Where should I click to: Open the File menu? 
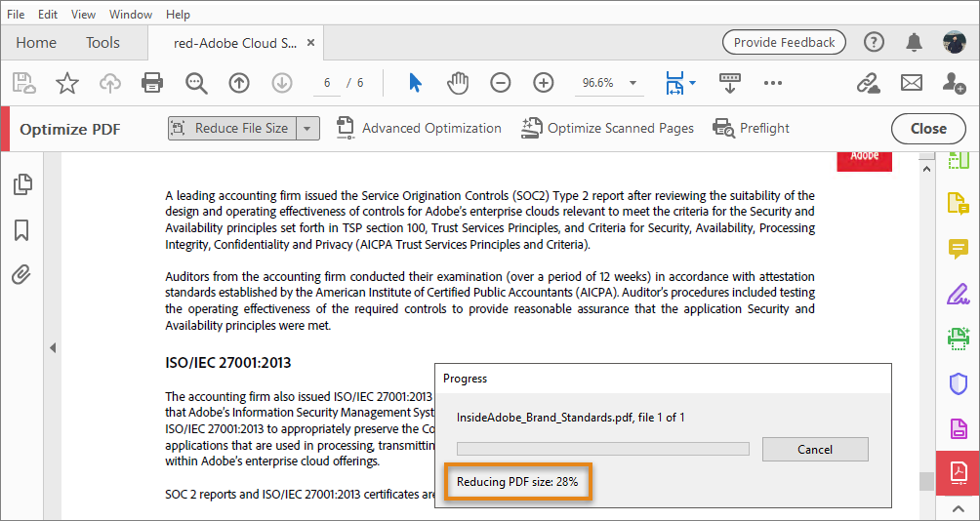point(16,14)
